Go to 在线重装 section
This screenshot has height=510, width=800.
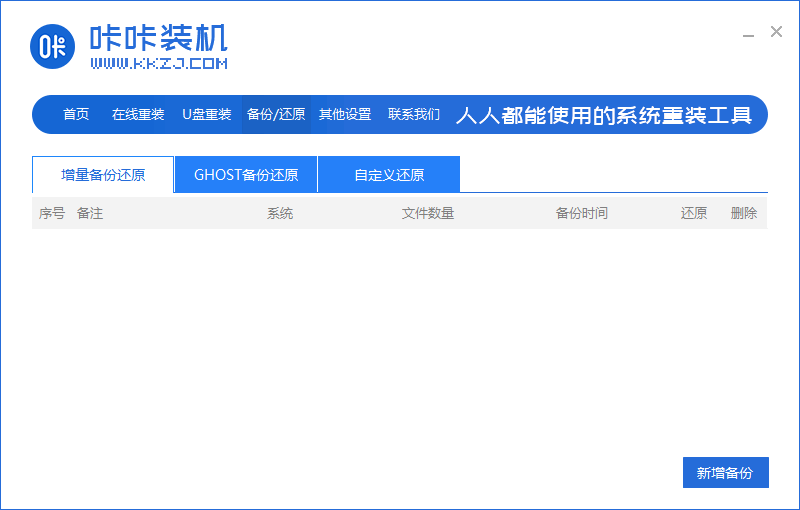tap(138, 114)
